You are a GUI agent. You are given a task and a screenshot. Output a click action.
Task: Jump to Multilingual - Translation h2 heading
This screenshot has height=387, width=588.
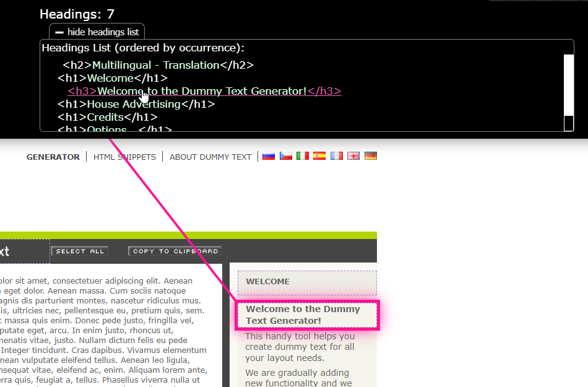pyautogui.click(x=158, y=65)
